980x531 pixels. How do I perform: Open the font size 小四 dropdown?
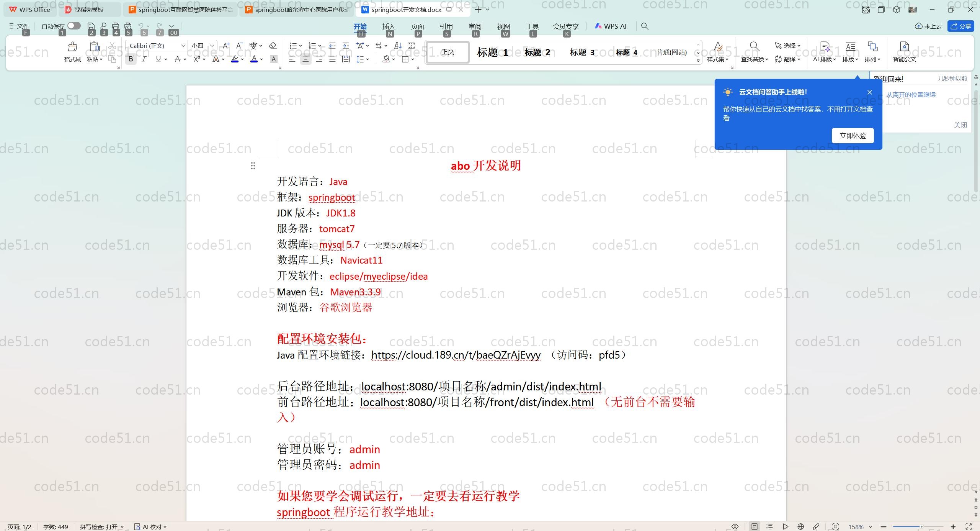click(x=212, y=46)
